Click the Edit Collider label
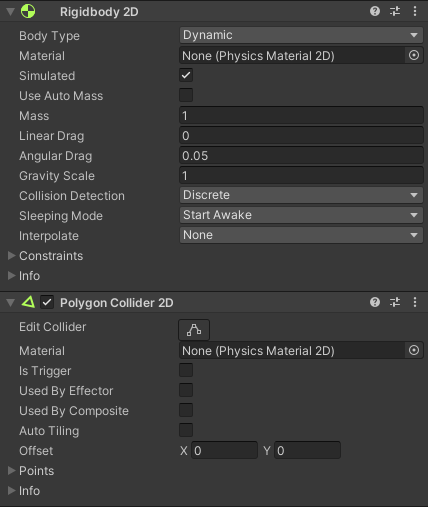 click(53, 327)
